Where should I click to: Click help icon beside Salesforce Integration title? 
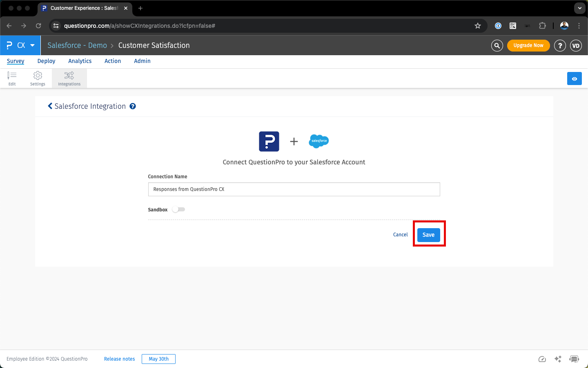(133, 106)
